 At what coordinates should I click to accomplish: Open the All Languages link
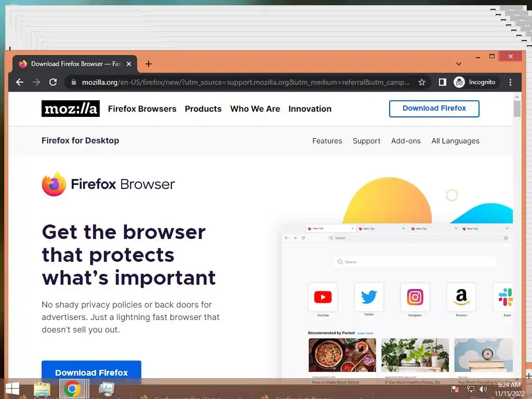455,141
